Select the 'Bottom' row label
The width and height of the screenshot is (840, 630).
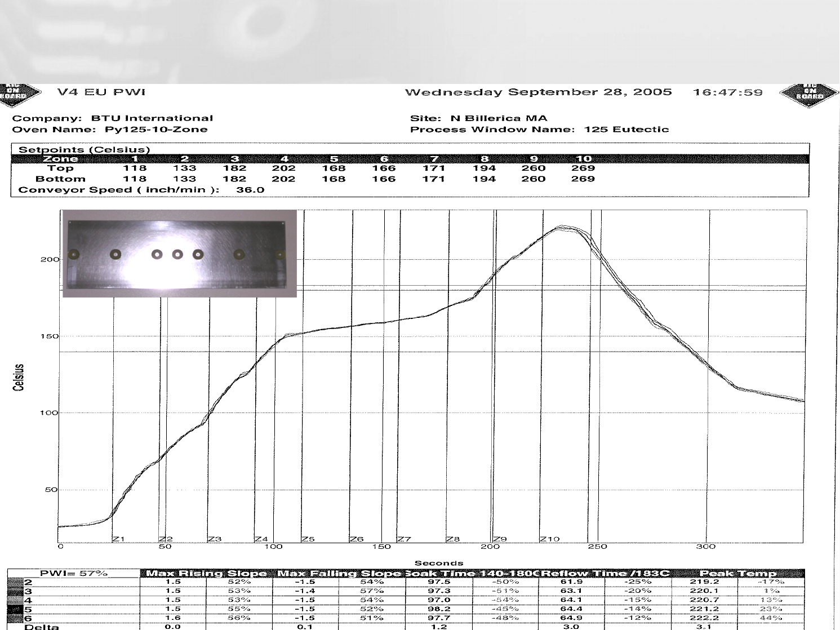(x=60, y=179)
